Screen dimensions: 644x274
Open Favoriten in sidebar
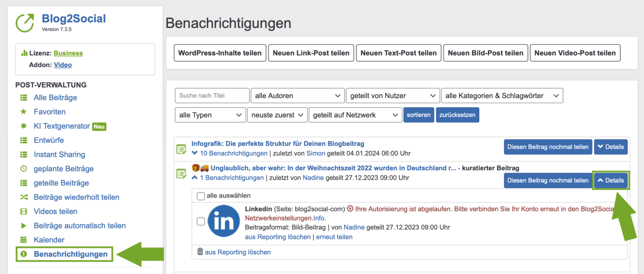click(49, 112)
